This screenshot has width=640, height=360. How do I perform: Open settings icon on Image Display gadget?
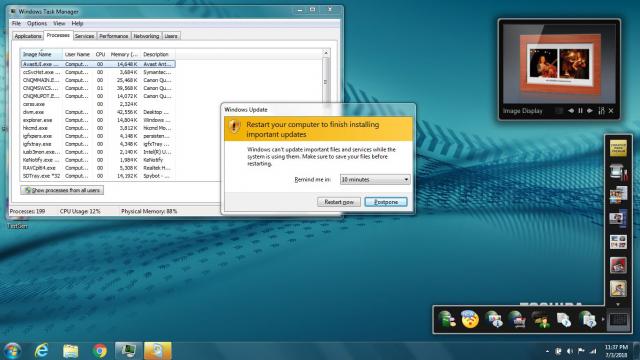tap(601, 111)
